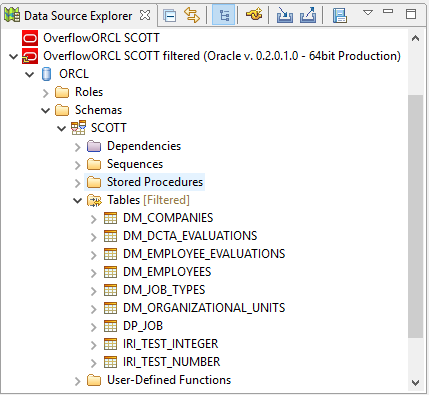Click the scroll up arrow
429x395 pixels.
pyautogui.click(x=415, y=38)
